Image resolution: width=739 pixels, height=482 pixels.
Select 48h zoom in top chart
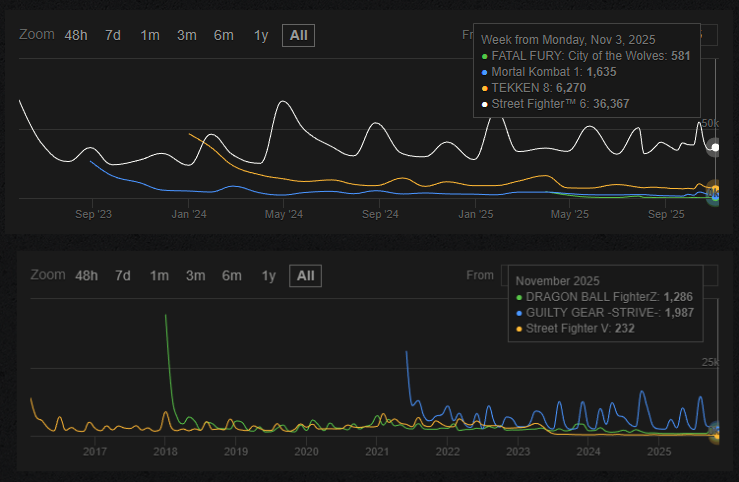coord(76,35)
